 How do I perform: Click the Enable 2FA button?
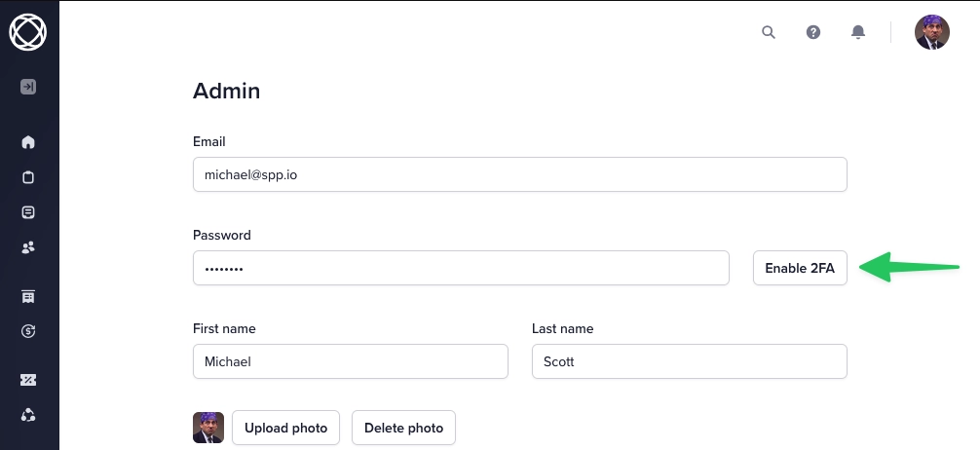point(800,268)
